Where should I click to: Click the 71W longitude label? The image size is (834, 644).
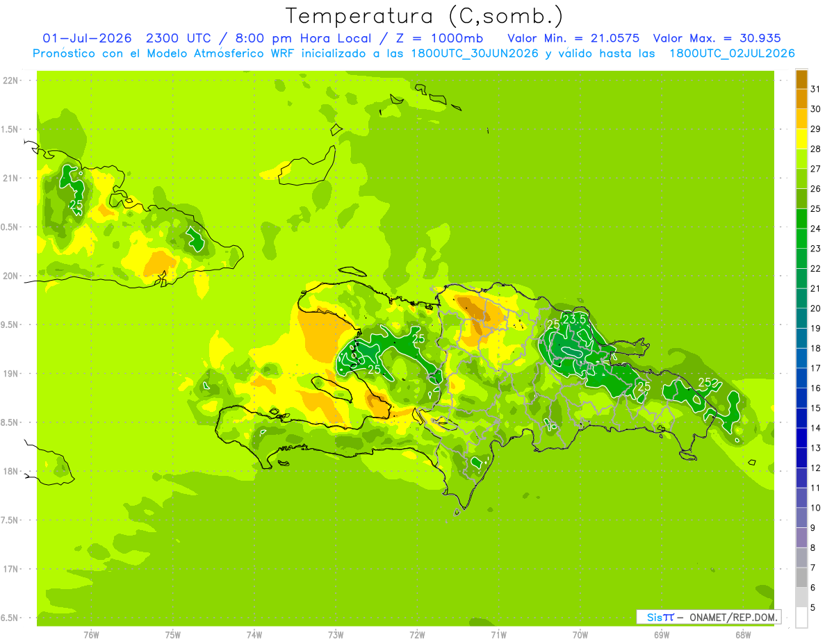(x=498, y=634)
